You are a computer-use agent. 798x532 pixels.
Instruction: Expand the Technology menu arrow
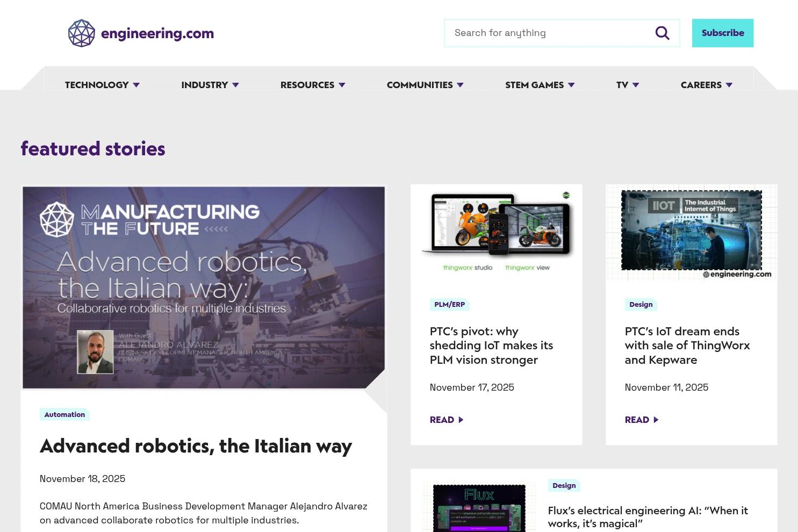136,85
